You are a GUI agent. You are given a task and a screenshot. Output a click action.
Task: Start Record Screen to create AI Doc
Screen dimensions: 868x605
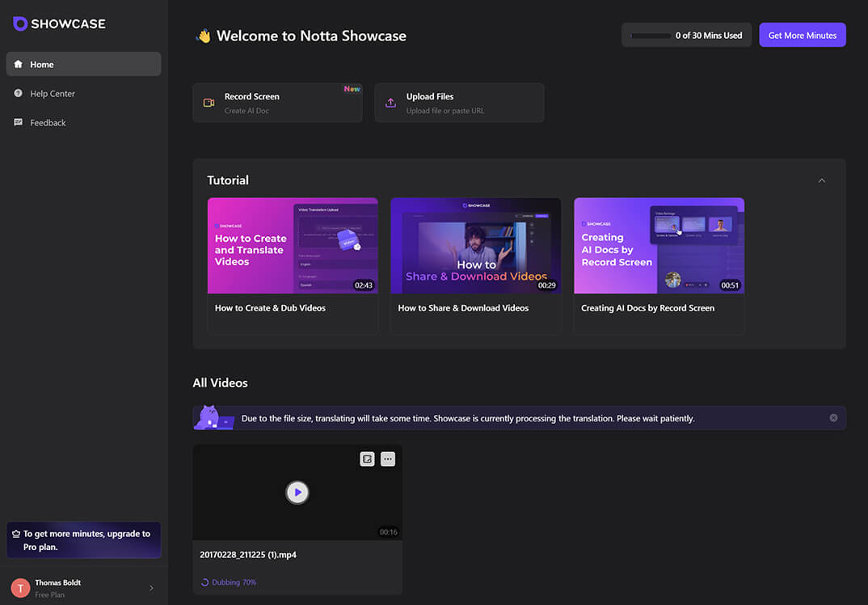pos(277,103)
